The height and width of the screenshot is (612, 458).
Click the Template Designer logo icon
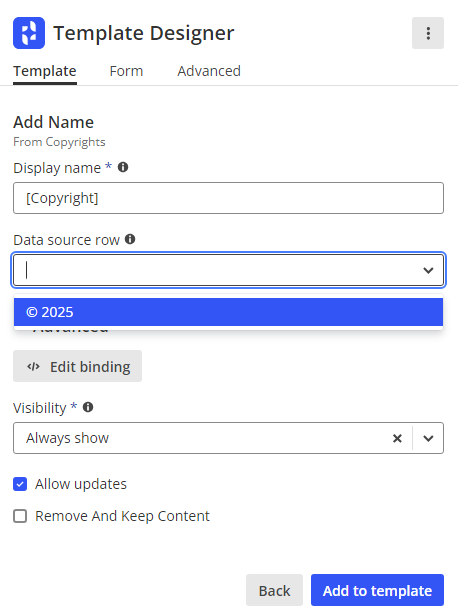click(x=29, y=33)
